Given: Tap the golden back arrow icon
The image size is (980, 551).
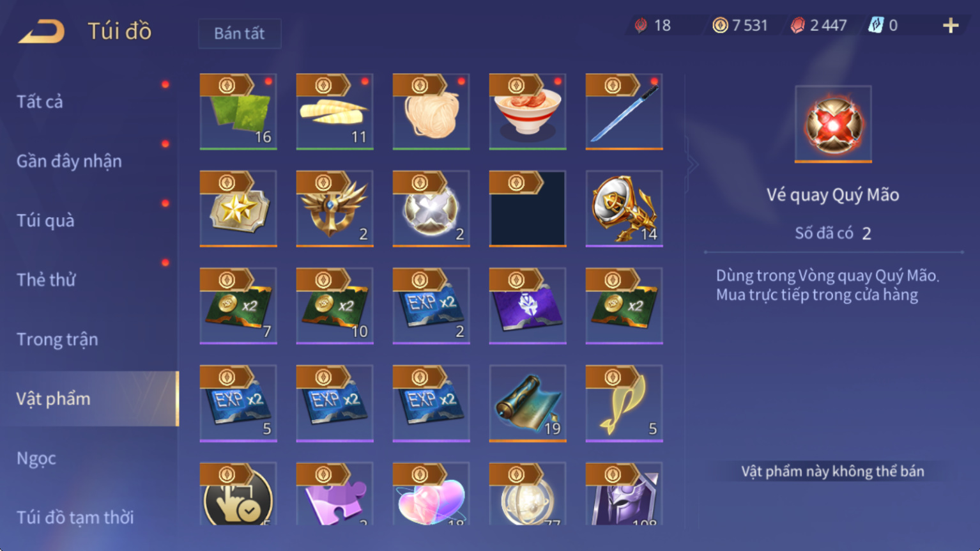Looking at the screenshot, I should point(42,31).
